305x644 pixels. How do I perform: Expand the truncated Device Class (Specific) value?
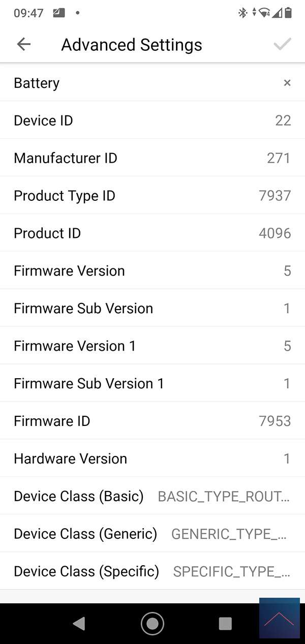click(232, 571)
